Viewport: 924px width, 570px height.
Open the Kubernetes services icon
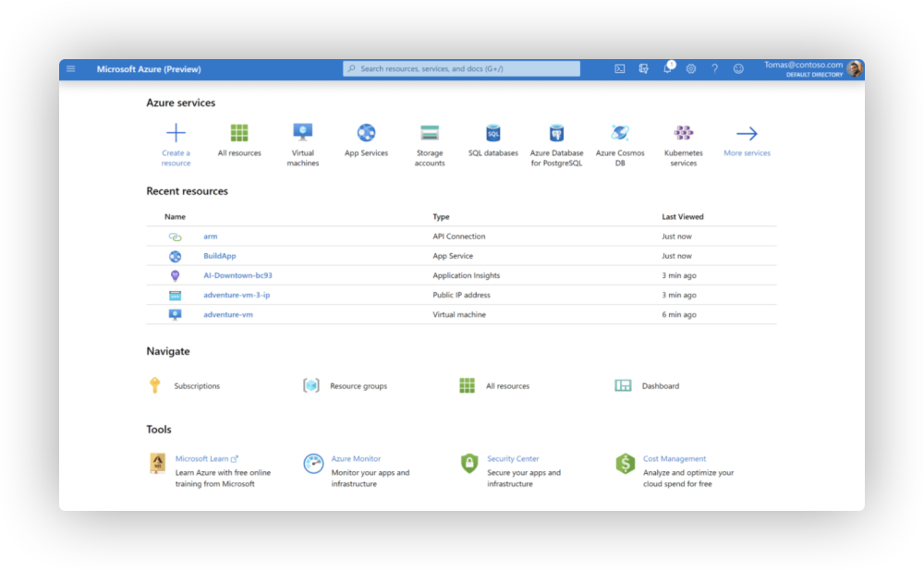click(x=684, y=133)
